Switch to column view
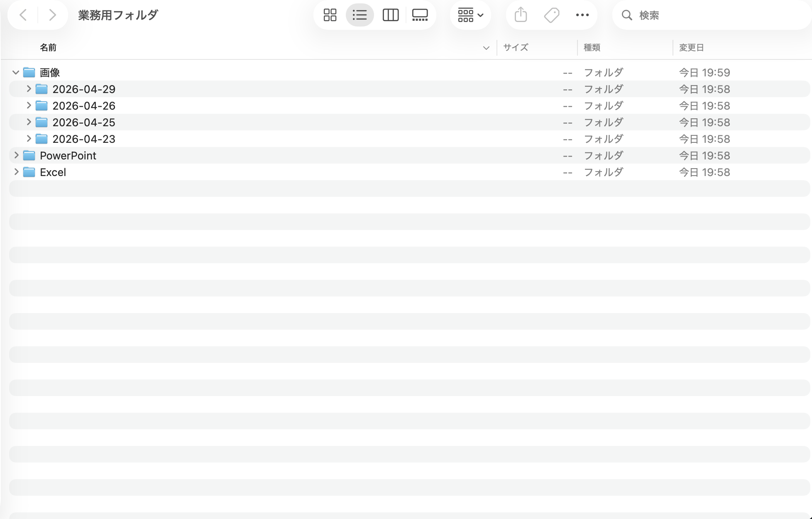The height and width of the screenshot is (519, 812). [x=390, y=15]
